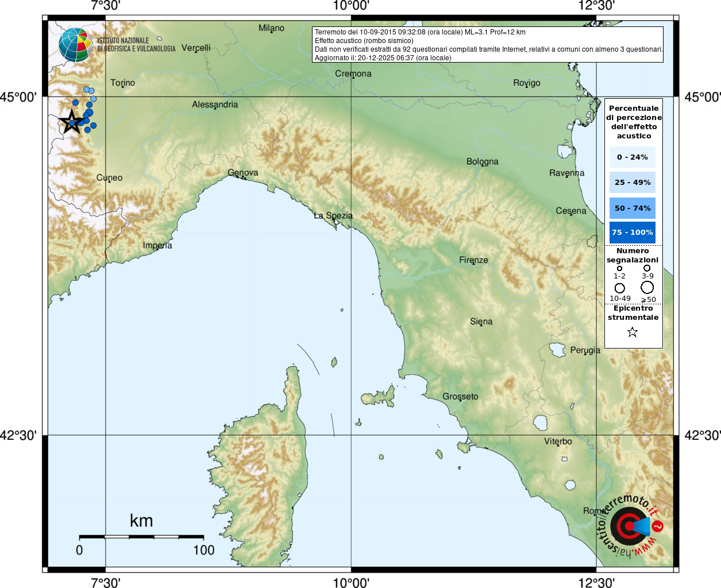Click the Bologna city label
721x588 pixels.
click(x=483, y=161)
